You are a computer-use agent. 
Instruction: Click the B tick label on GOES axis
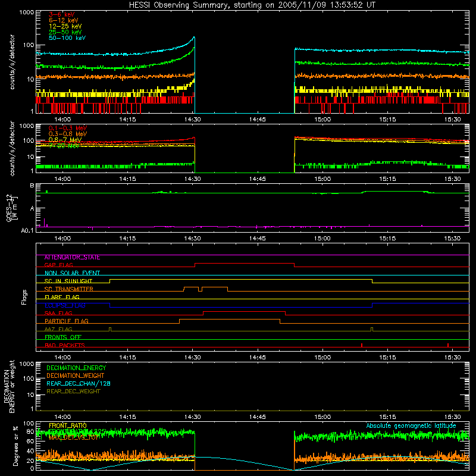click(x=32, y=186)
